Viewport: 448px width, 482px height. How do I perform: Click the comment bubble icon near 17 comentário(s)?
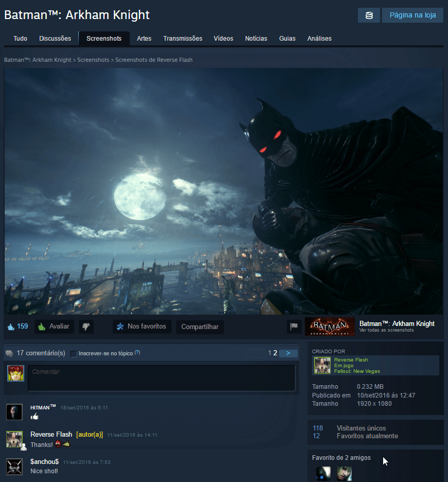click(9, 353)
